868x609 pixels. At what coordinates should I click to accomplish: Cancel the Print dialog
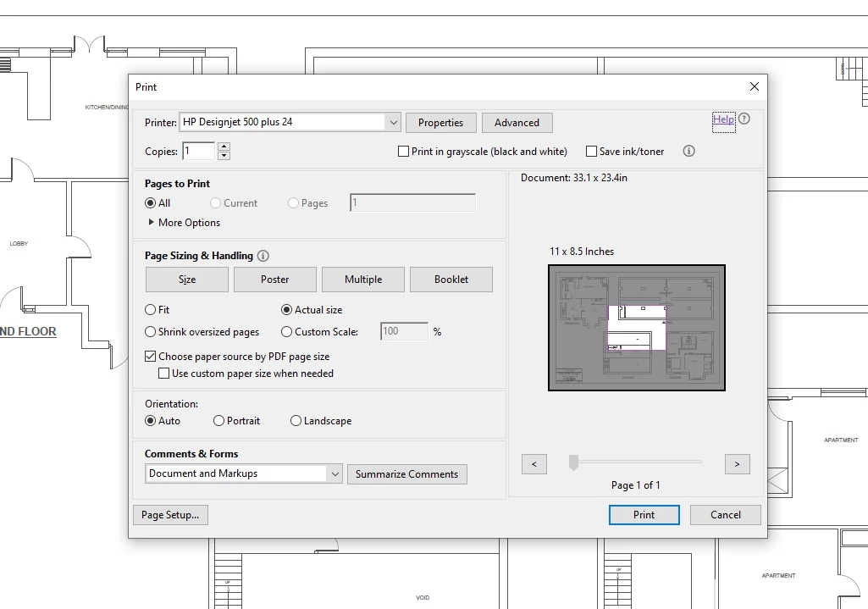click(726, 515)
